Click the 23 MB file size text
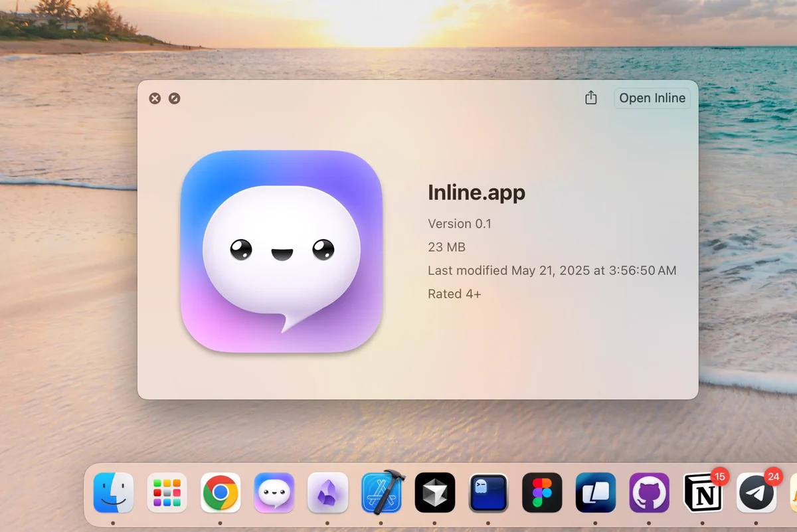This screenshot has width=797, height=532. pyautogui.click(x=446, y=247)
